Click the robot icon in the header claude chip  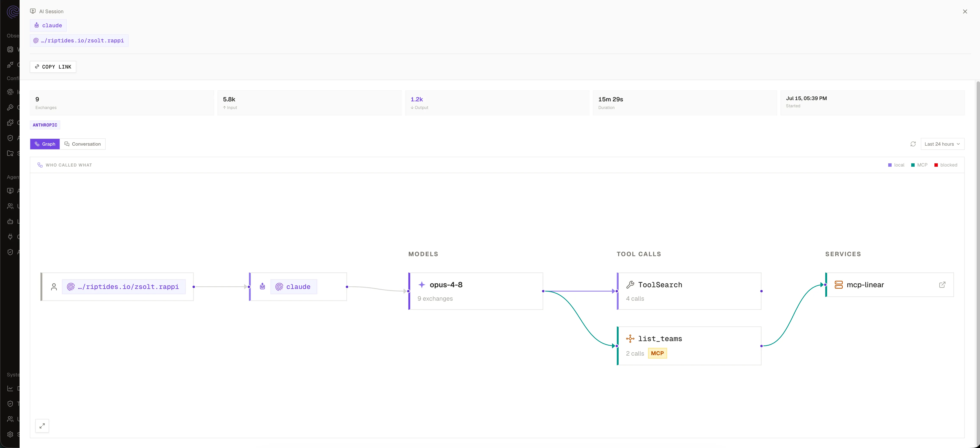pos(37,25)
